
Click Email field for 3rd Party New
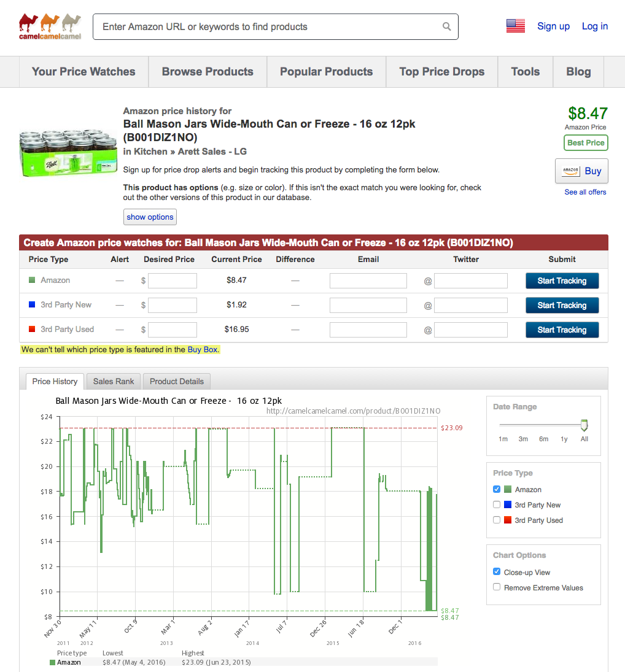[x=368, y=305]
